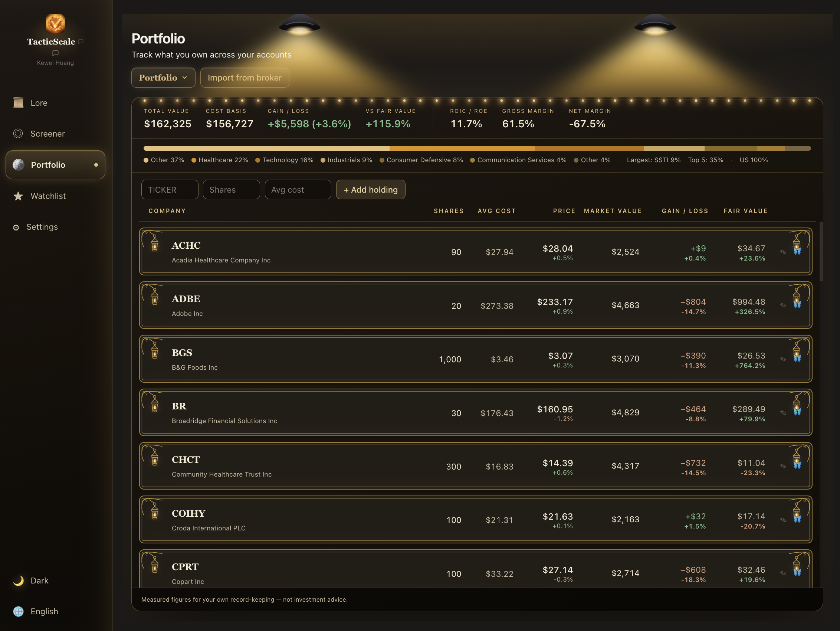This screenshot has width=840, height=631.
Task: Open Lore via its scroll icon
Action: 18,102
